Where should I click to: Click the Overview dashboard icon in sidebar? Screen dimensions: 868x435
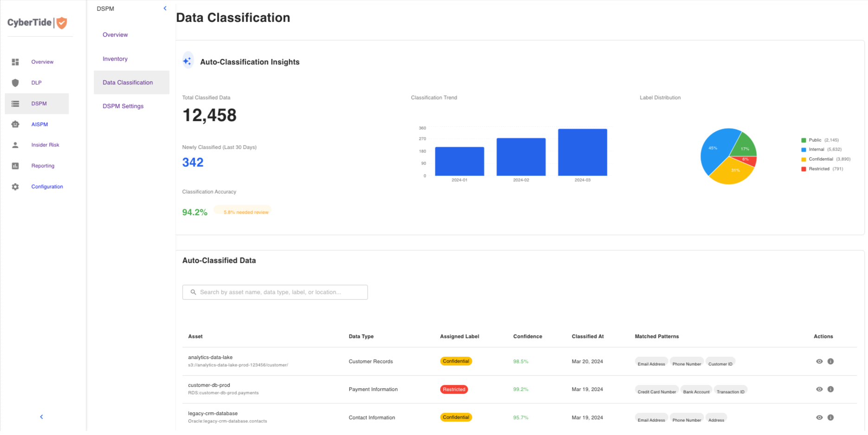[15, 62]
